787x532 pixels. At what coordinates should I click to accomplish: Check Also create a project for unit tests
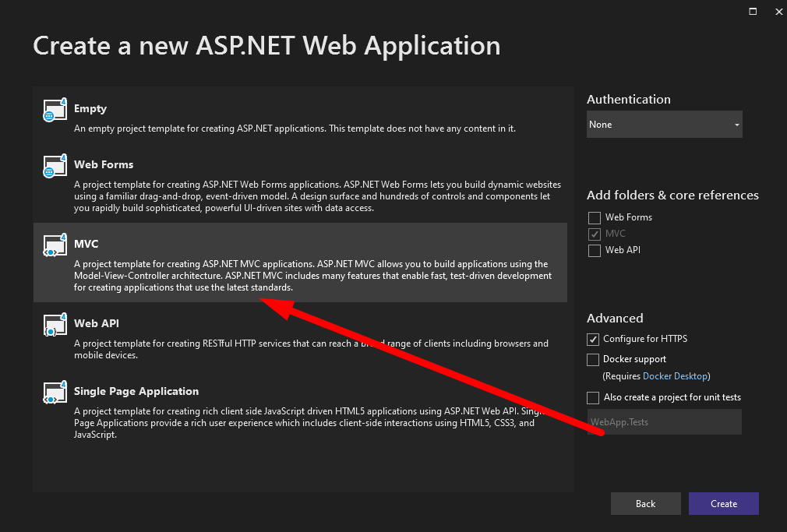594,397
